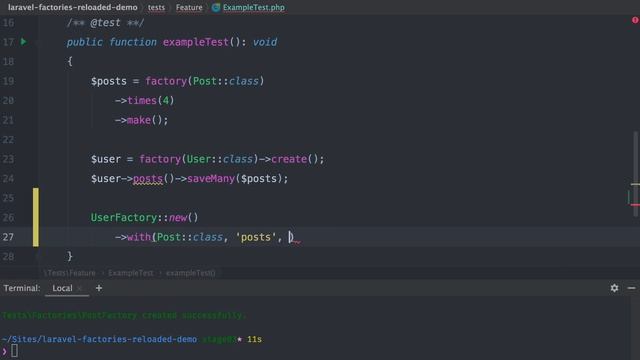Image resolution: width=640 pixels, height=360 pixels.
Task: Click the yellow modified-lines marker in the gutter
Action: (x=36, y=217)
